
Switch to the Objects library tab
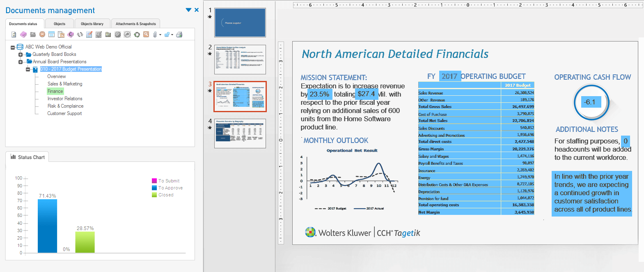coord(92,24)
